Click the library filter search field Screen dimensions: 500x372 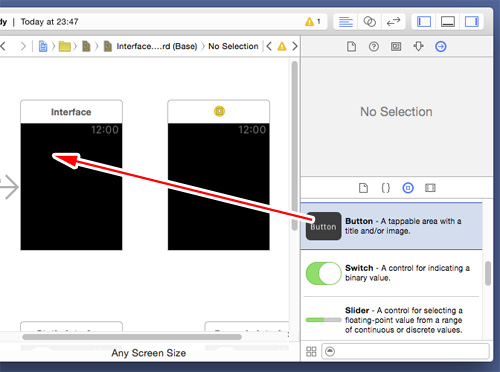pyautogui.click(x=405, y=351)
